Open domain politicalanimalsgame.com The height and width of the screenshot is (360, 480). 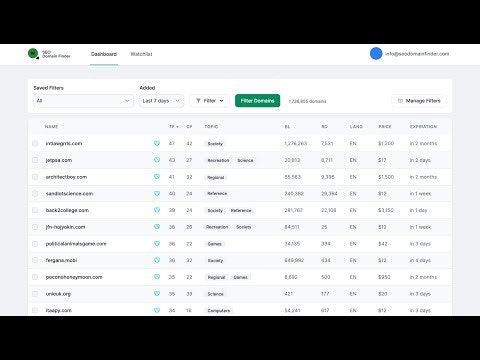click(76, 244)
